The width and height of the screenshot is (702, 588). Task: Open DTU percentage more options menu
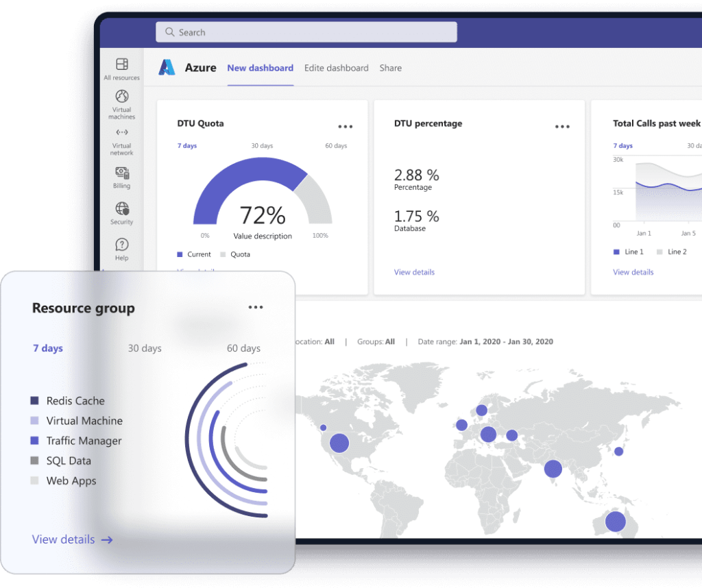pyautogui.click(x=562, y=127)
